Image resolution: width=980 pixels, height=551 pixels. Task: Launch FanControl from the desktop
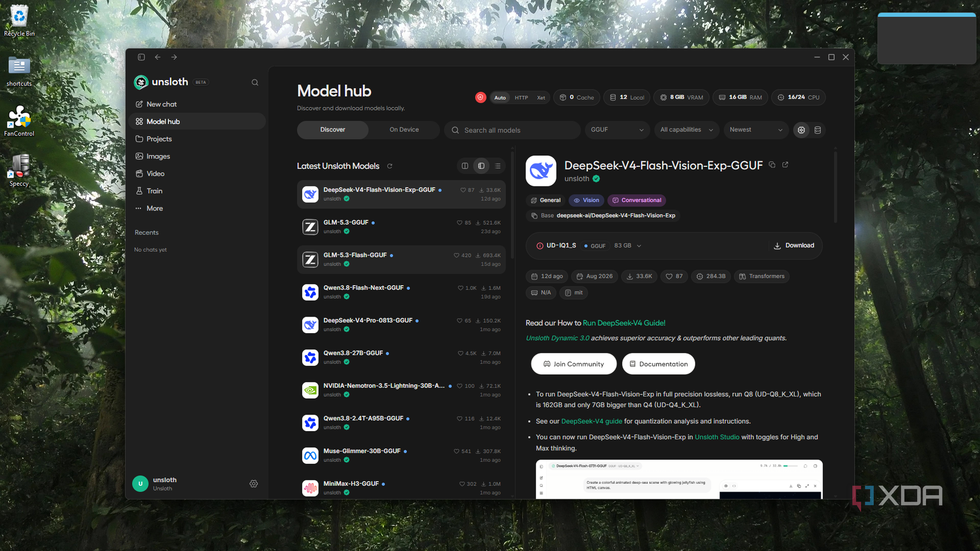[19, 121]
